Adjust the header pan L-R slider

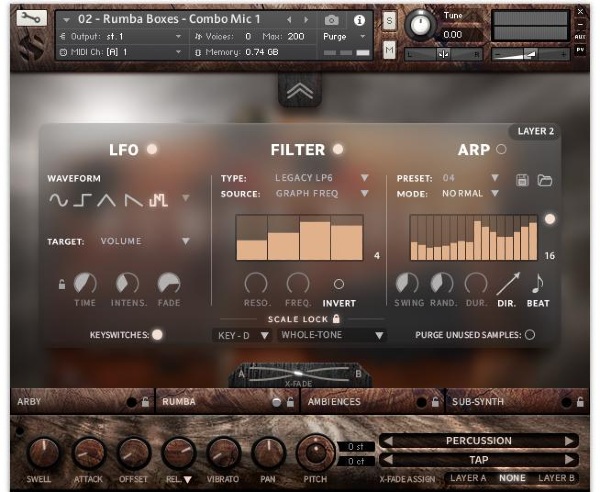point(443,54)
